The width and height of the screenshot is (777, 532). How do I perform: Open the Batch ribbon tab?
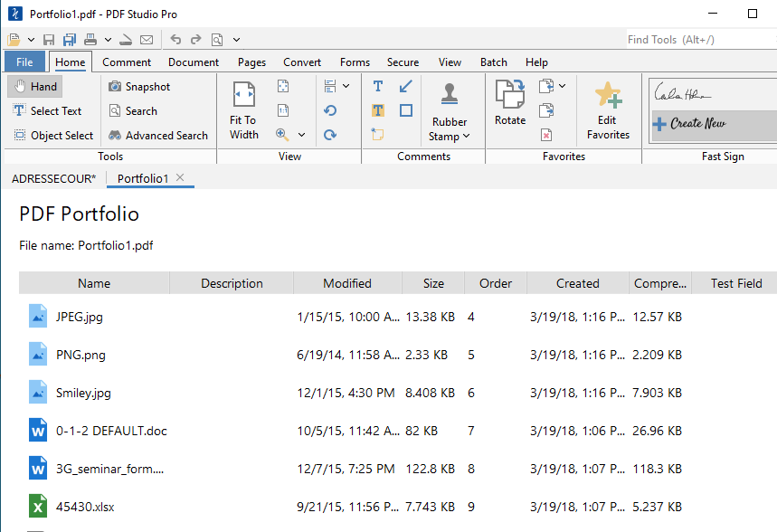(x=494, y=62)
